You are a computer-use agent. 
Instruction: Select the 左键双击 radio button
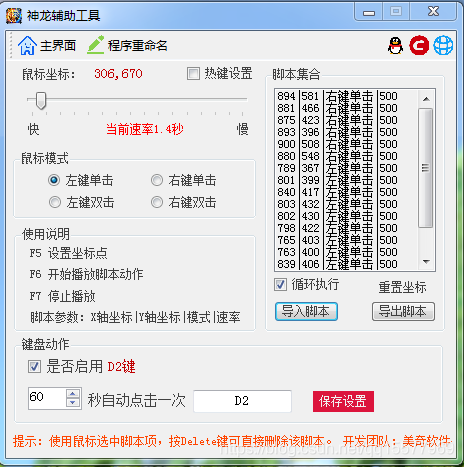click(x=55, y=202)
